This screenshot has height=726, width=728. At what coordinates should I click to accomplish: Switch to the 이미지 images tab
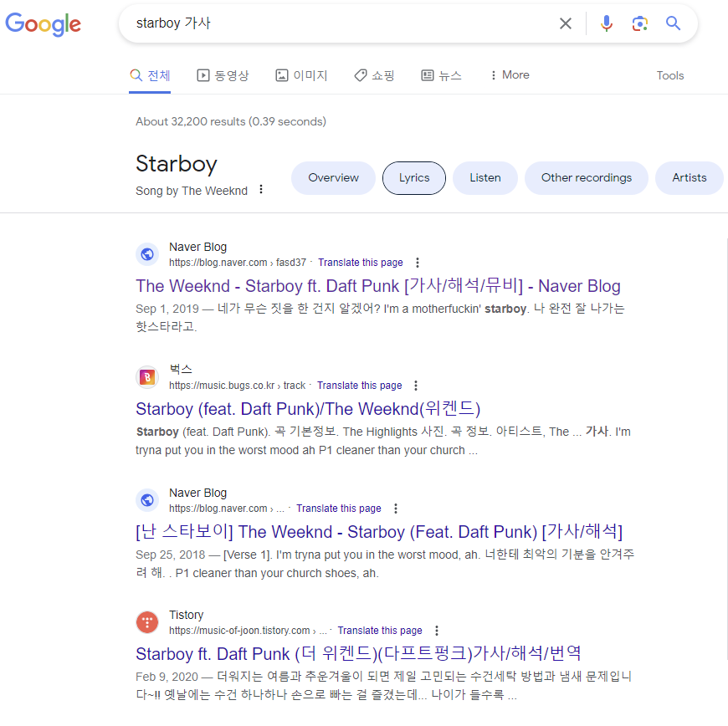(302, 75)
